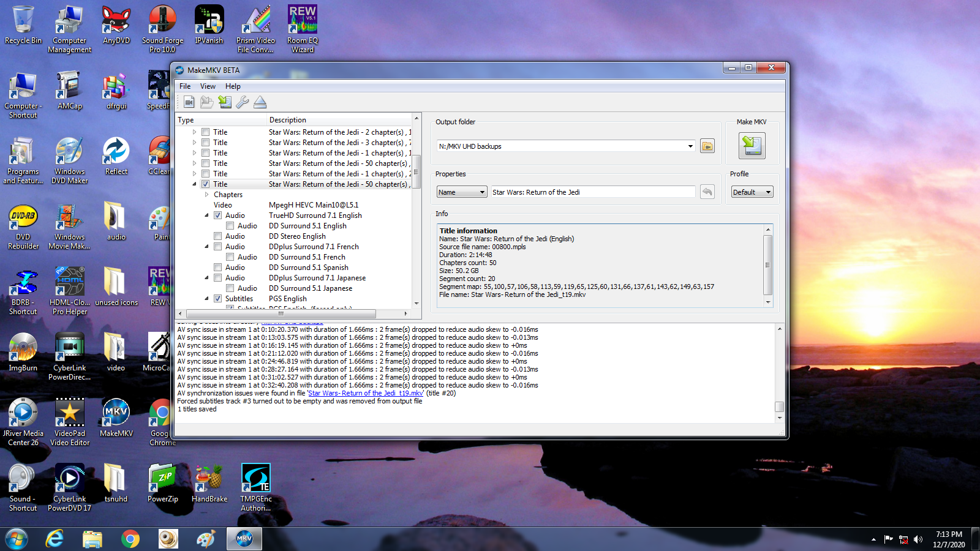The width and height of the screenshot is (980, 551).
Task: Click the Description column header
Action: tap(339, 120)
